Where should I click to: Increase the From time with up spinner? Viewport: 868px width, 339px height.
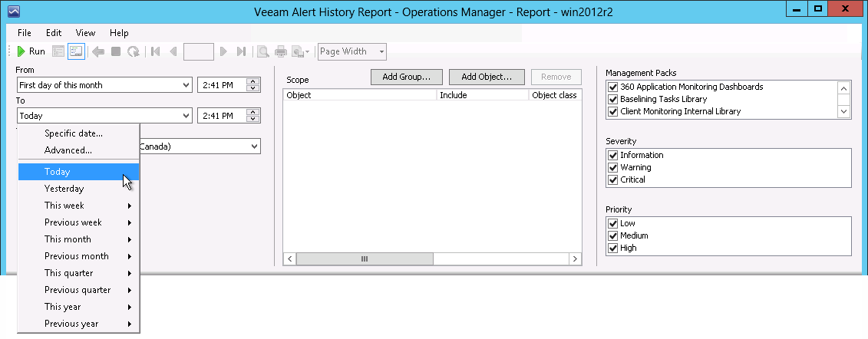[x=253, y=81]
